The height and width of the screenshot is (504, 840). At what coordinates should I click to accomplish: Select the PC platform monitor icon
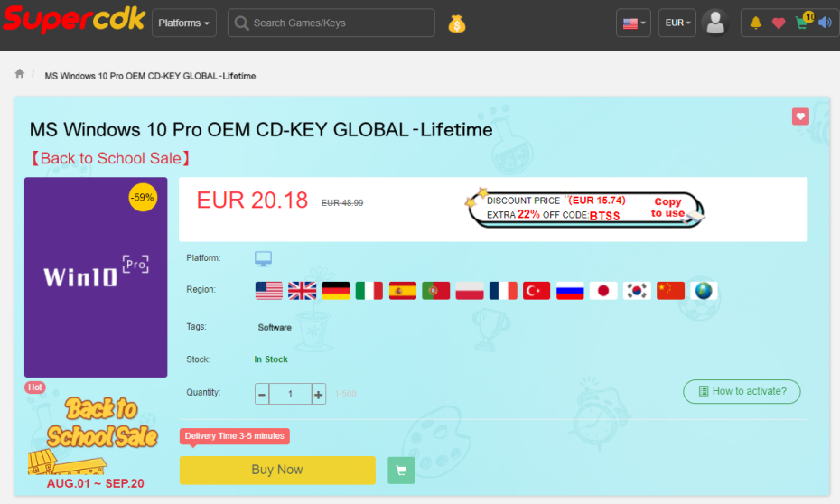263,258
